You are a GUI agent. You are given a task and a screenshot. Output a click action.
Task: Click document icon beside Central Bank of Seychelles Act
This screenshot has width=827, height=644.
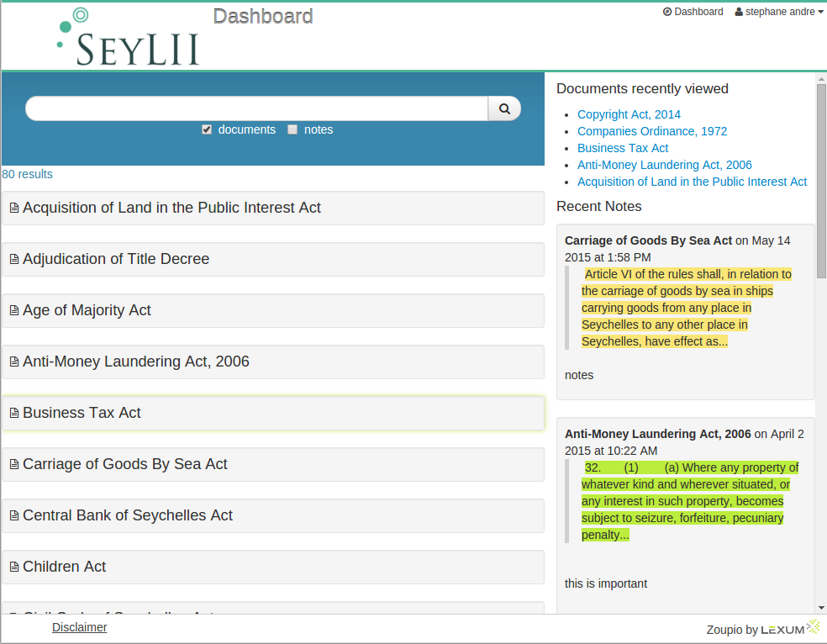[x=14, y=516]
